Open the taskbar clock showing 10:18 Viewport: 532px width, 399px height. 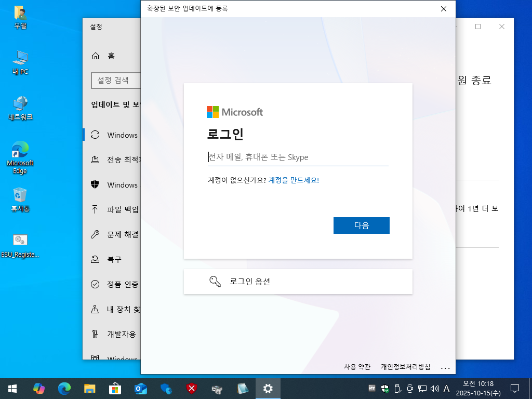point(478,389)
